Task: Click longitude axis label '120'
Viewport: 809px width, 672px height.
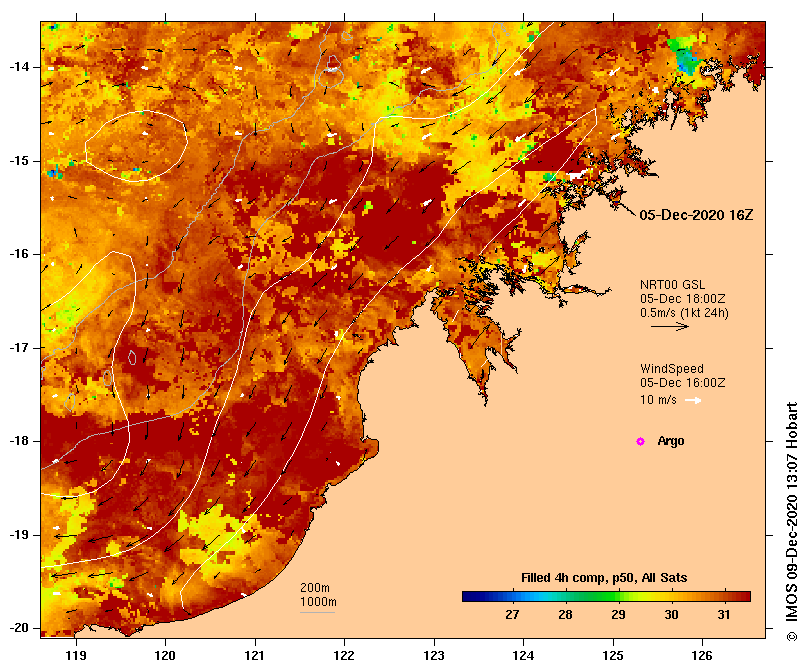Action: 165,656
